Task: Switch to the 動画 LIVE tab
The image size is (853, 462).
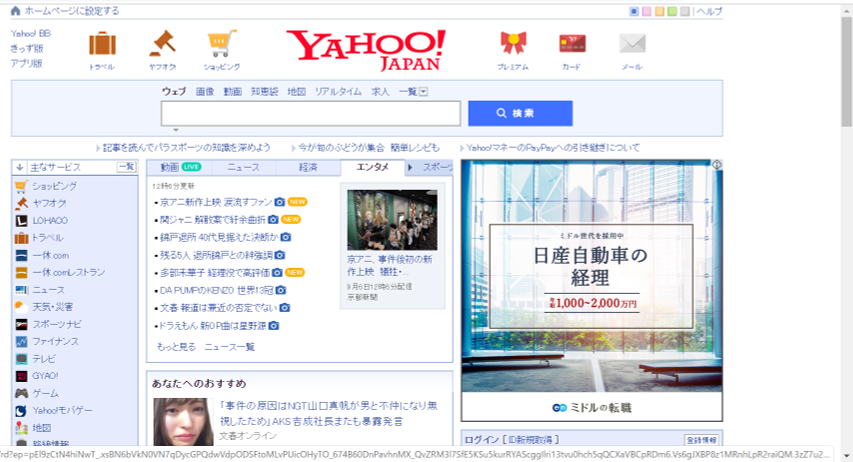Action: click(x=180, y=168)
